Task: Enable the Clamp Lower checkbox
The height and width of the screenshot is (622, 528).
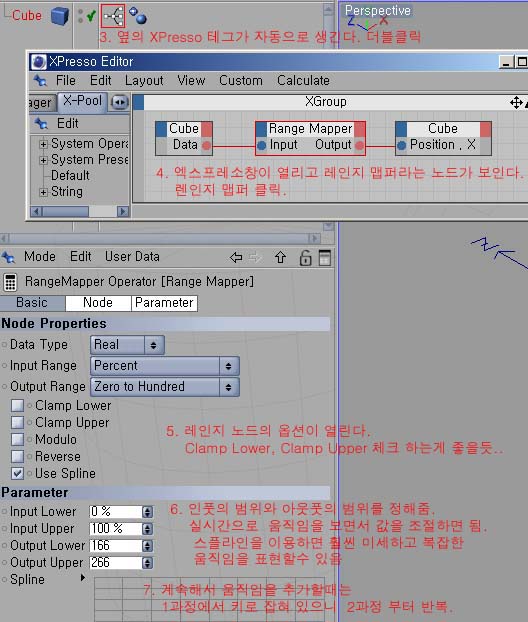Action: (17, 405)
